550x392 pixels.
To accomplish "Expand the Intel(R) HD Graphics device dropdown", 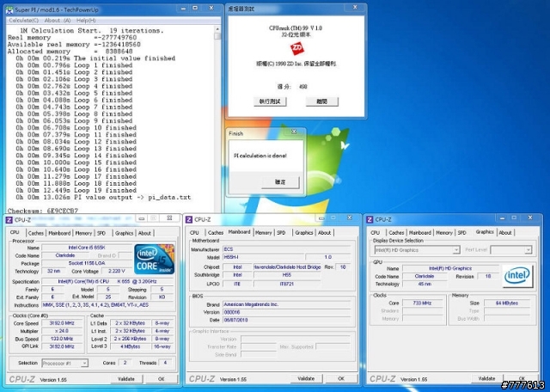I will (x=456, y=250).
